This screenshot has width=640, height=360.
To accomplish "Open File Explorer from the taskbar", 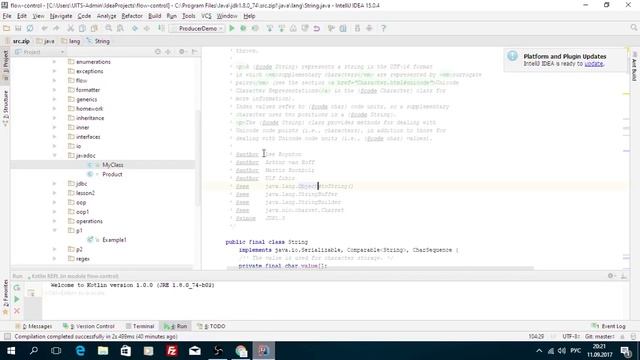I will tap(103, 351).
